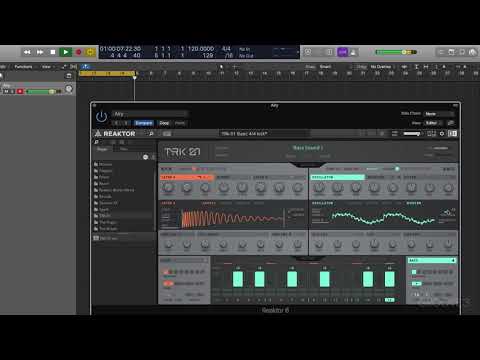This screenshot has width=480, height=360.
Task: Click the first knob under teal OSCILLATOR tab
Action: pyautogui.click(x=319, y=188)
